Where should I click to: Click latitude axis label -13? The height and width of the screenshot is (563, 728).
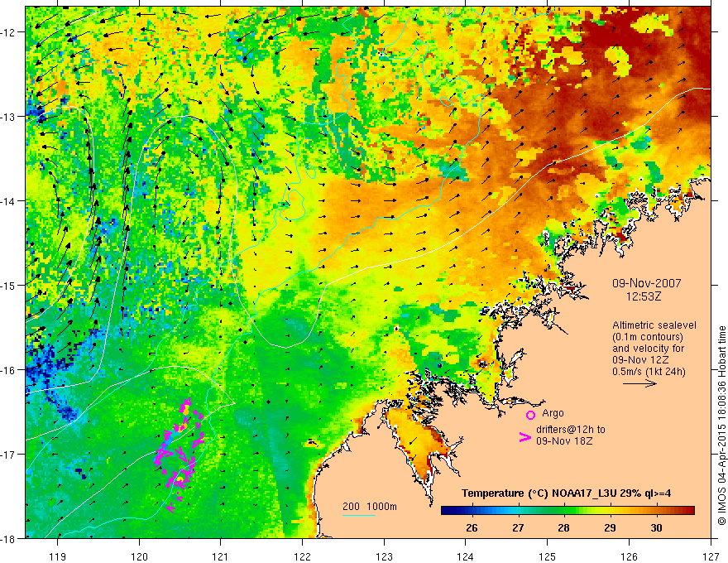tap(9, 117)
